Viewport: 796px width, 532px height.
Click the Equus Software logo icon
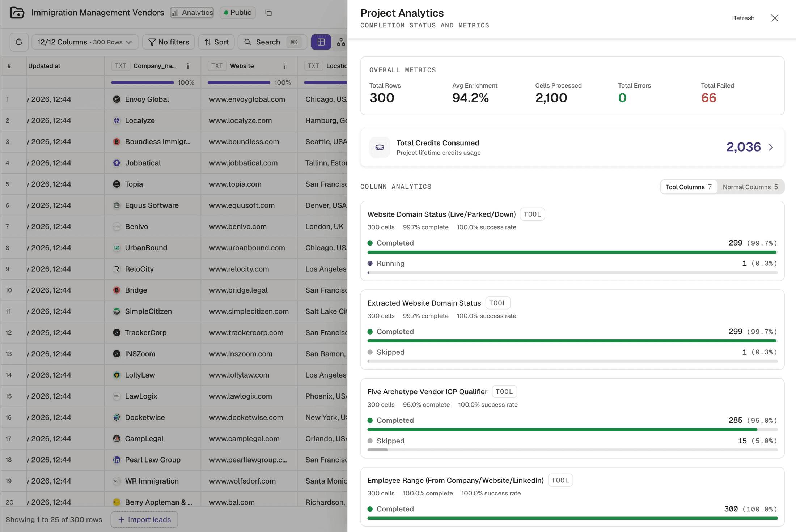point(117,205)
